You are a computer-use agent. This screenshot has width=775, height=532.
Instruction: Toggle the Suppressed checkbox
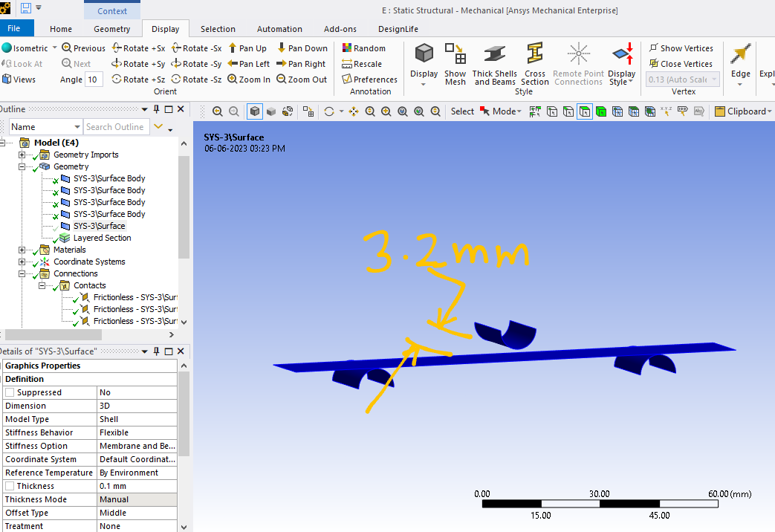point(10,392)
